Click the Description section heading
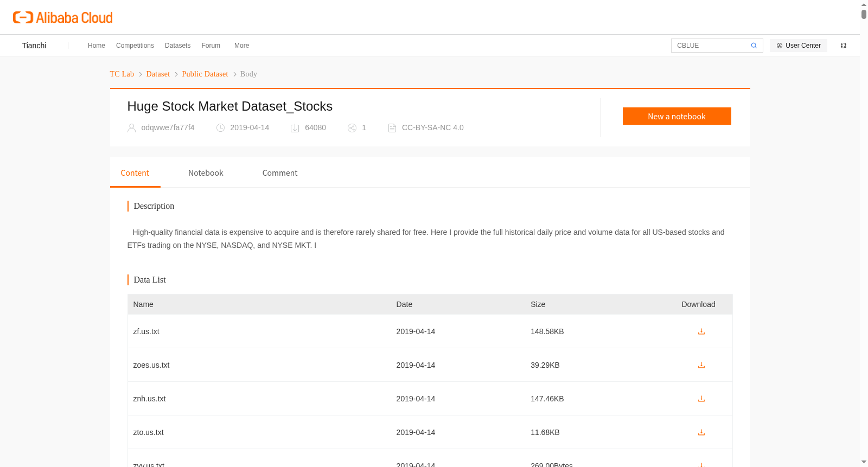868x467 pixels. point(154,206)
